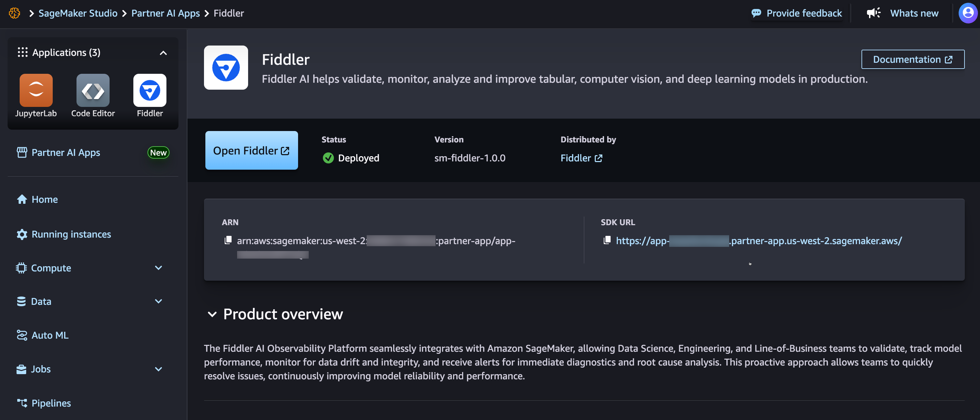Open the JupyterLab application icon
Image resolution: width=980 pixels, height=420 pixels.
pos(36,90)
